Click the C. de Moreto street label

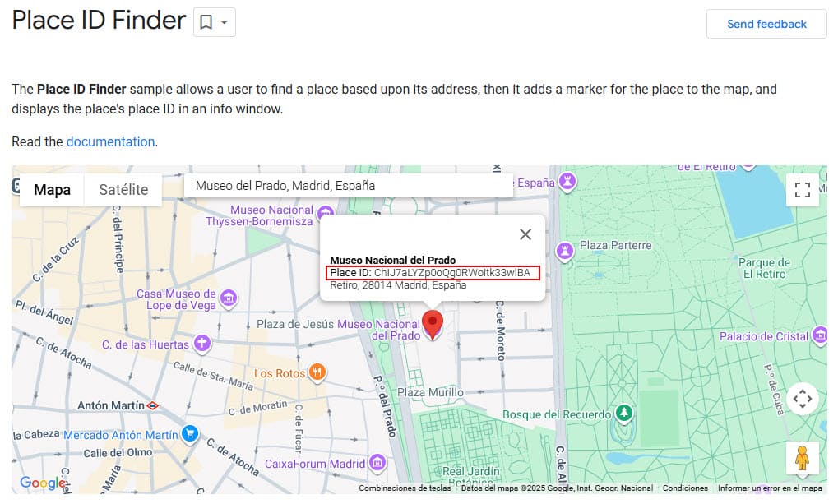[500, 331]
